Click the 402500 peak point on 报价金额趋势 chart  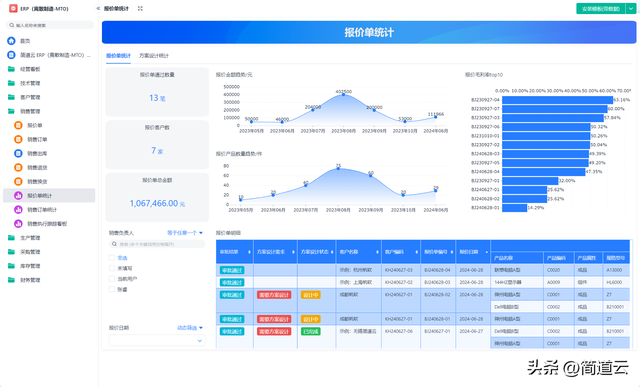click(x=344, y=94)
